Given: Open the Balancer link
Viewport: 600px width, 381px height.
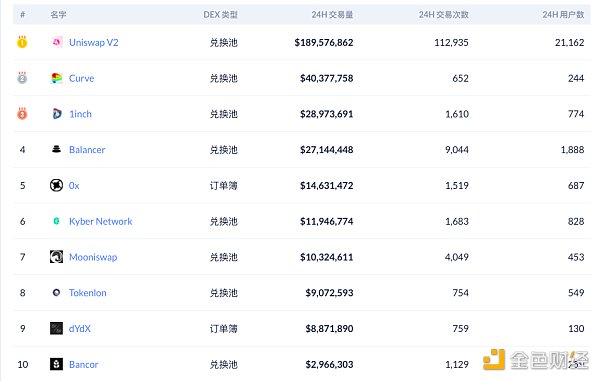Looking at the screenshot, I should 87,150.
